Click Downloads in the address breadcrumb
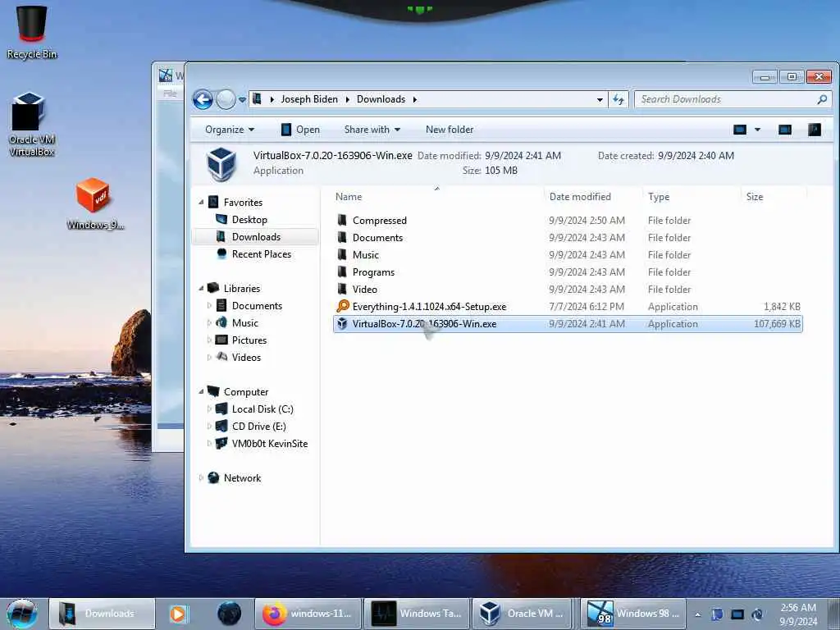This screenshot has height=630, width=840. pyautogui.click(x=381, y=99)
